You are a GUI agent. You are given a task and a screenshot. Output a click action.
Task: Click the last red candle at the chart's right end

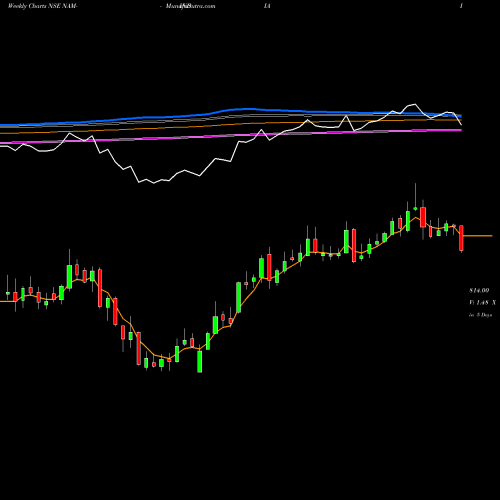coord(461,238)
